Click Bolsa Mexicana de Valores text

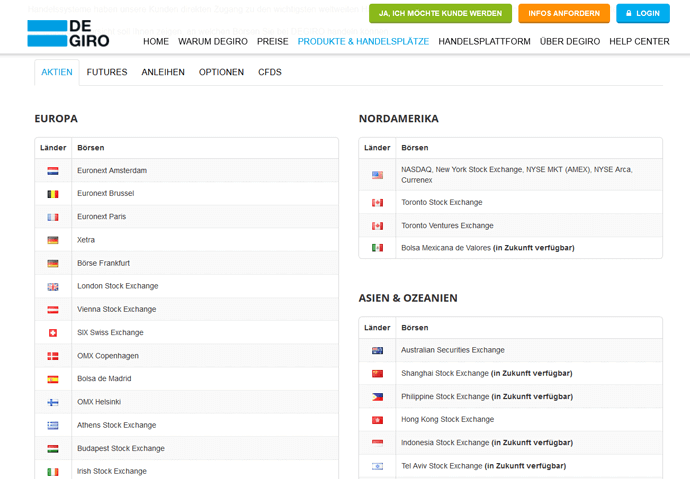446,248
